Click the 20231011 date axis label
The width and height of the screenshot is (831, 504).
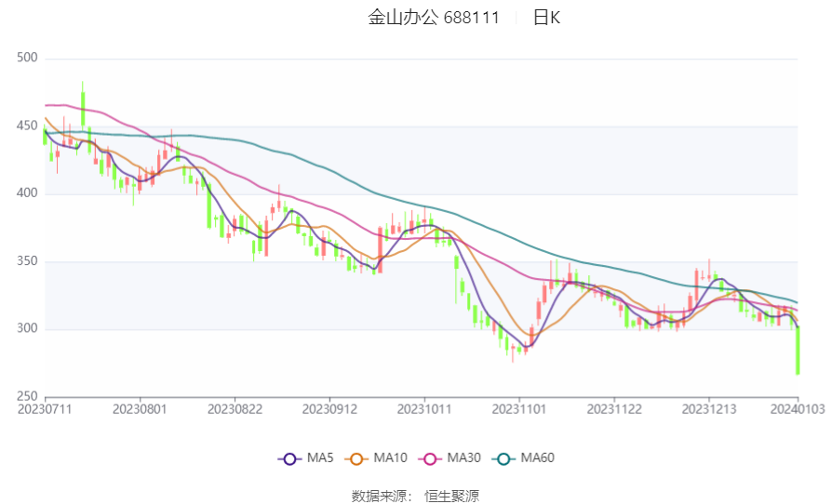point(424,409)
